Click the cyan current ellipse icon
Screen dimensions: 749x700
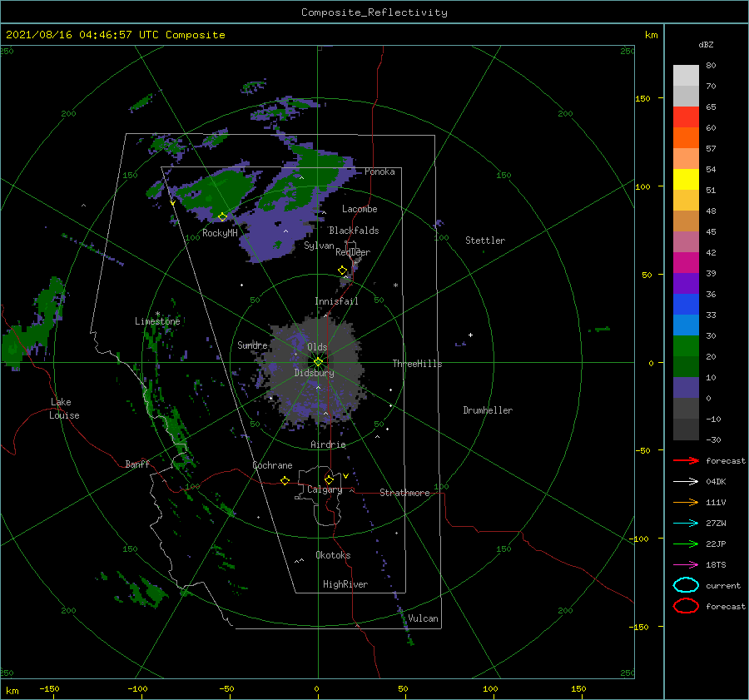point(686,585)
